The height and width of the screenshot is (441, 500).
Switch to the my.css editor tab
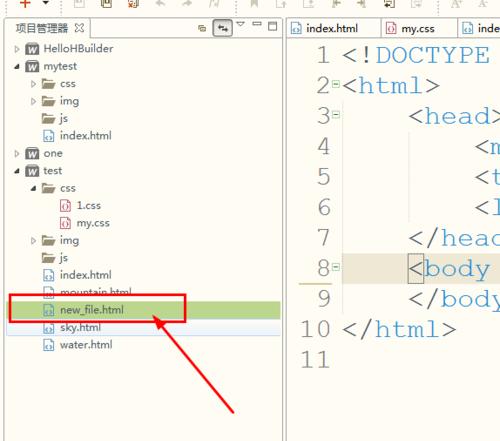tap(419, 29)
